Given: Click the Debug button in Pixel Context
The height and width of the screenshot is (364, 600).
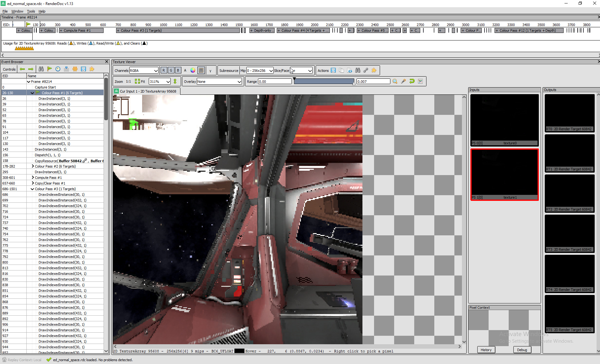Looking at the screenshot, I should coord(522,350).
